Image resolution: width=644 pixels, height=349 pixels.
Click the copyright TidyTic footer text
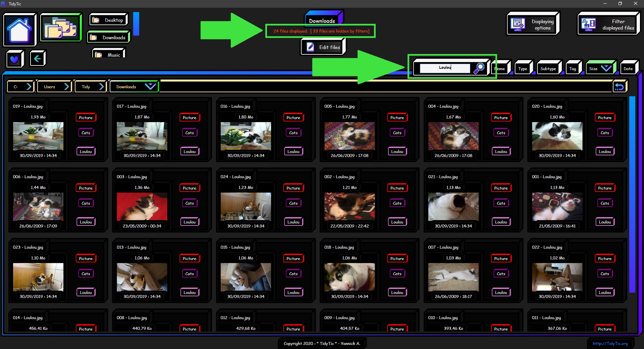tap(322, 343)
